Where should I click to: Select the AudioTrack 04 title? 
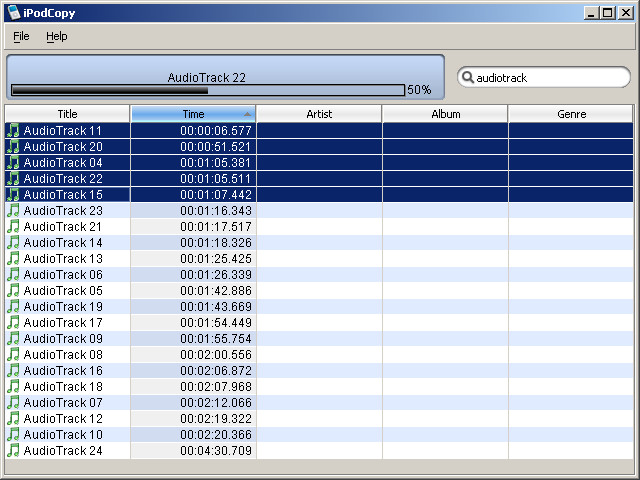point(63,162)
